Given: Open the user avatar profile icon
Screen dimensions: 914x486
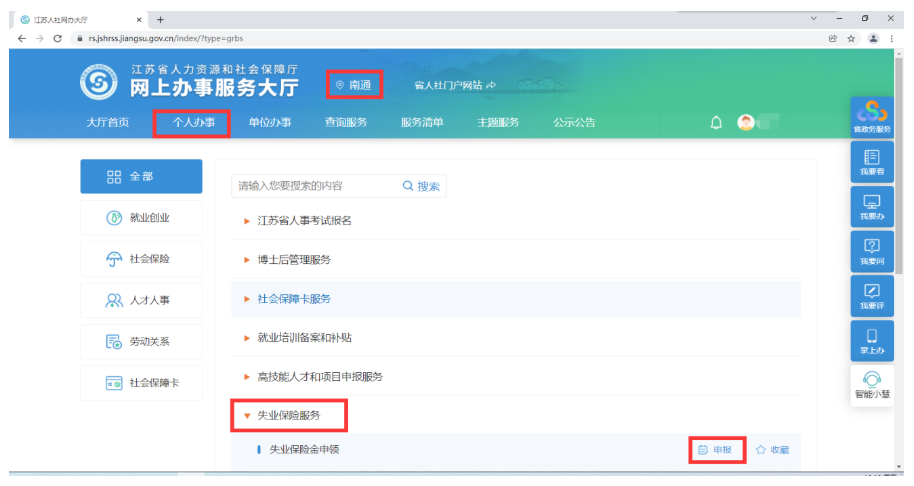Looking at the screenshot, I should click(745, 122).
